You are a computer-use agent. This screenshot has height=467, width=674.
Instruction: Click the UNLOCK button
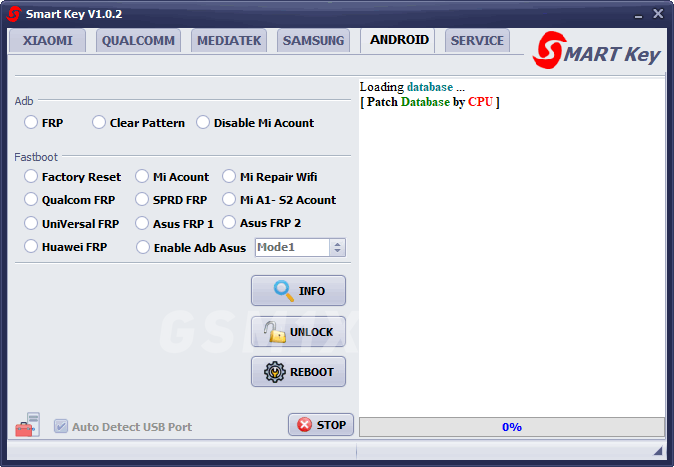pos(298,332)
